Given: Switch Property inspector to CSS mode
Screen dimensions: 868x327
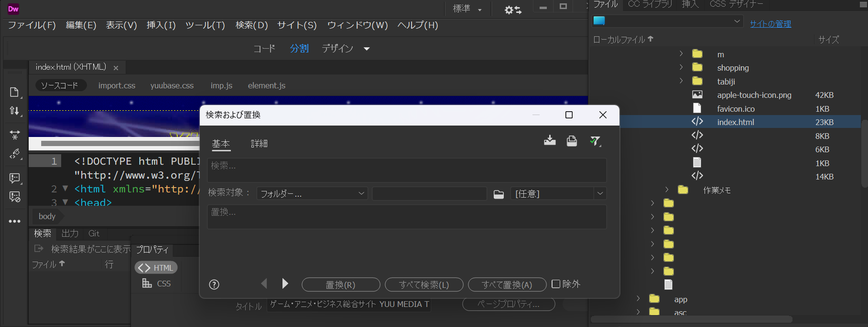Looking at the screenshot, I should tap(156, 284).
